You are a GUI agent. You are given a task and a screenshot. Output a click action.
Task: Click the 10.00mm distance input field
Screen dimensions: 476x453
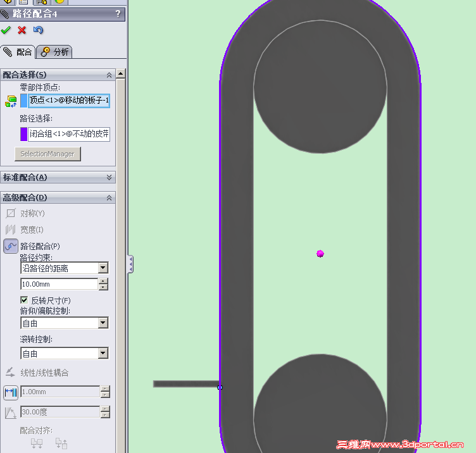[59, 284]
